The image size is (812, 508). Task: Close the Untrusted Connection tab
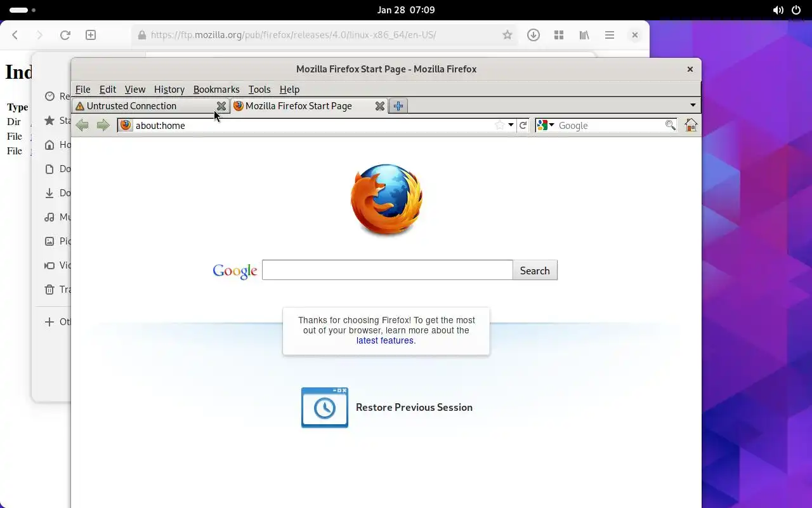tap(221, 106)
